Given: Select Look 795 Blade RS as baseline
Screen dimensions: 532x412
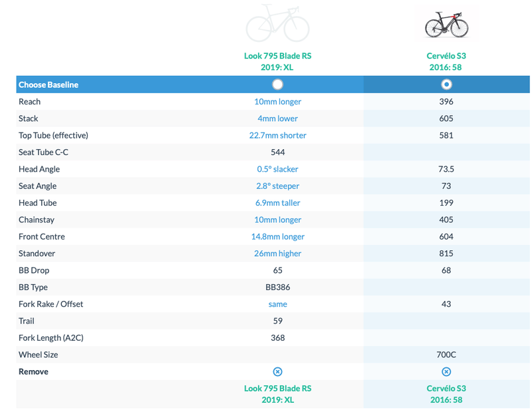Looking at the screenshot, I should 277,85.
